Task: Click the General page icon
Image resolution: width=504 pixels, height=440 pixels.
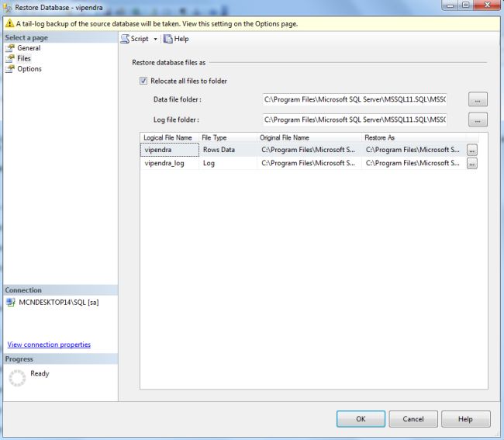Action: click(10, 48)
